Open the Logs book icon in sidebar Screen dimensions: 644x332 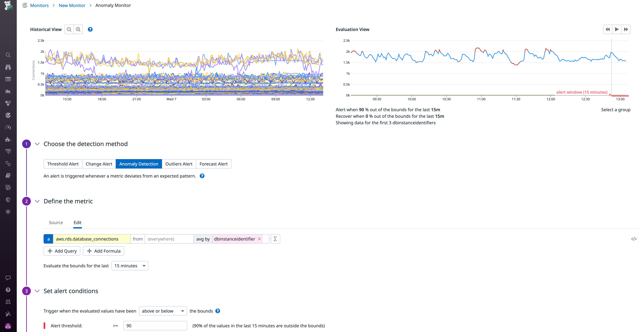pos(8,175)
